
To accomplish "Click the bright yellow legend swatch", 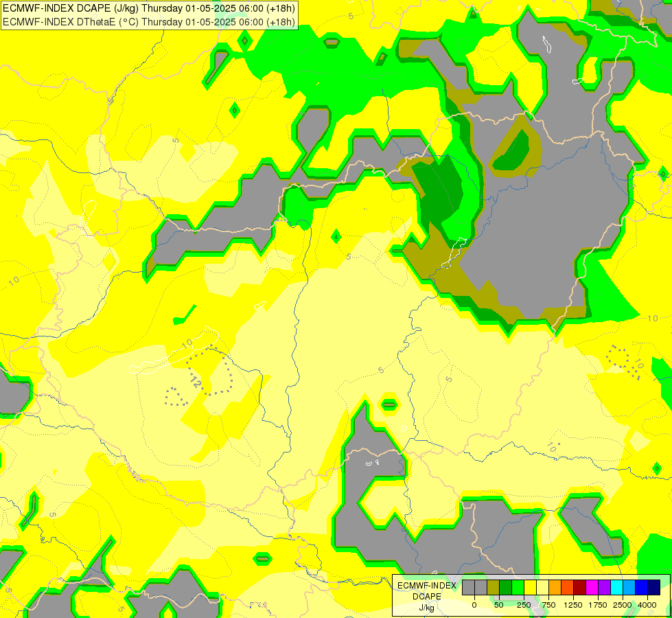I will (530, 587).
